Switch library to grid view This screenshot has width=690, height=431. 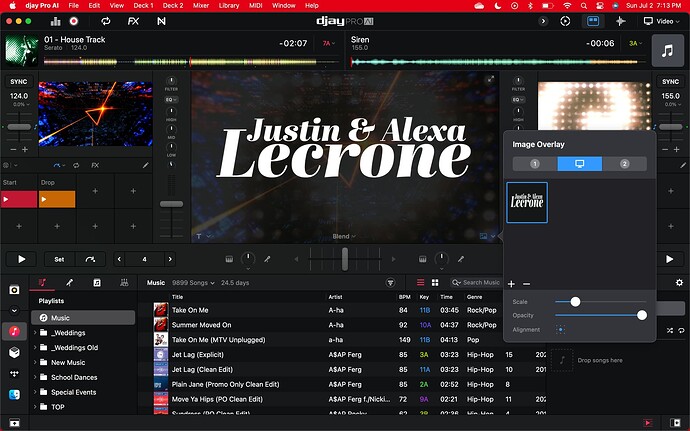[435, 283]
